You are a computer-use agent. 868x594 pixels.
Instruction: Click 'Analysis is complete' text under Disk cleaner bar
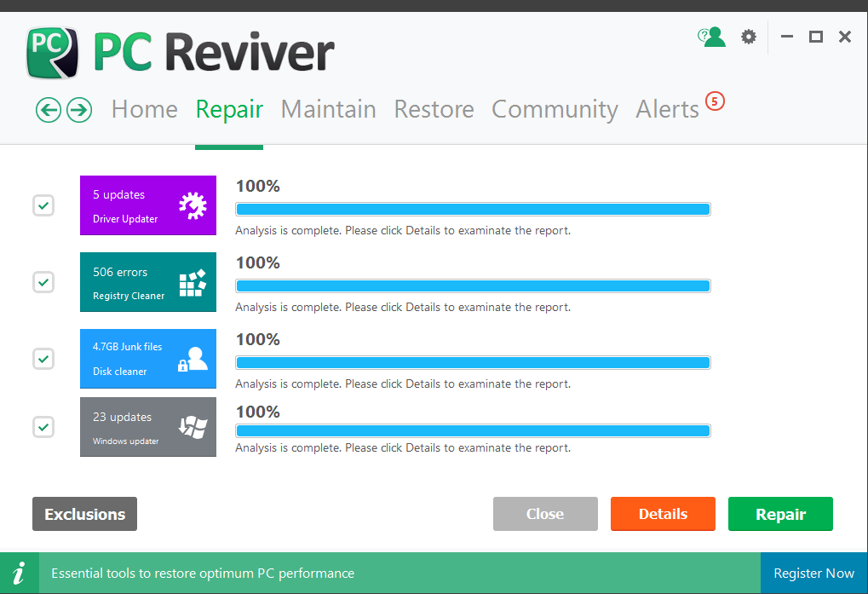pos(403,384)
